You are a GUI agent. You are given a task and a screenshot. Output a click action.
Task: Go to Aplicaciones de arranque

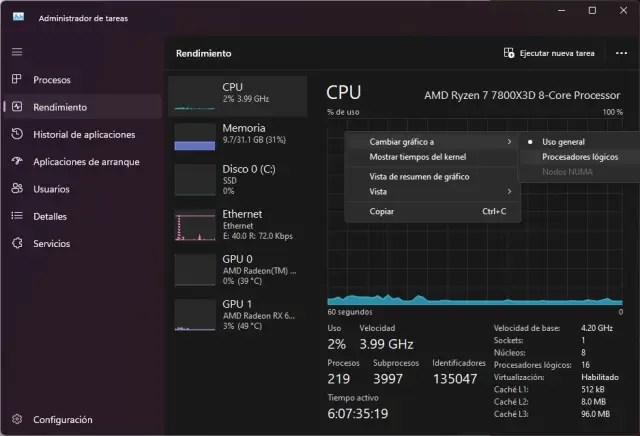pos(86,161)
